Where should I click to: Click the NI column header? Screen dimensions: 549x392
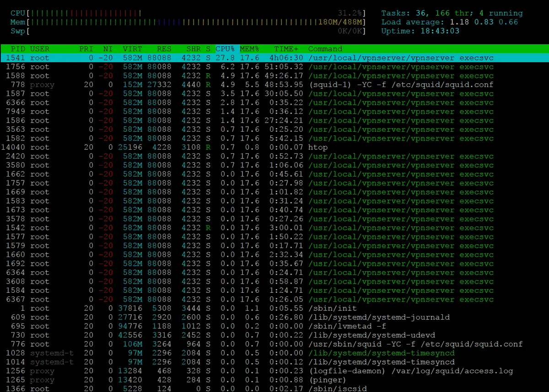[108, 49]
